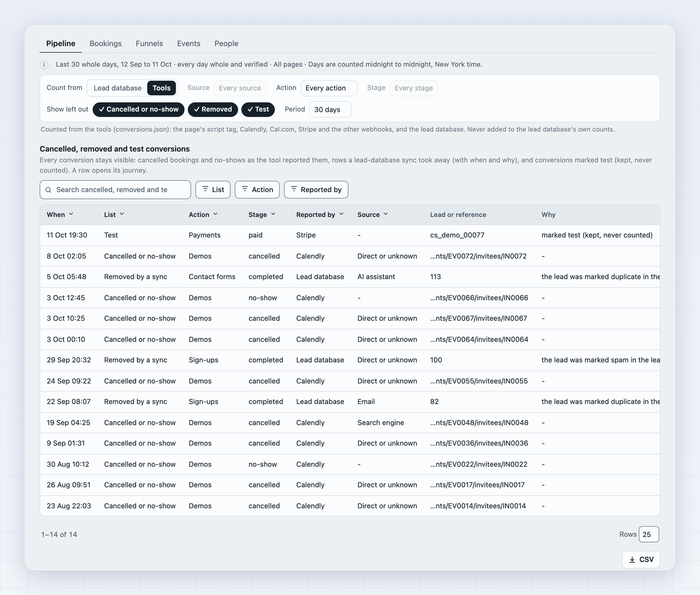700x595 pixels.
Task: Click the filter icon on Reported by button
Action: [x=294, y=189]
